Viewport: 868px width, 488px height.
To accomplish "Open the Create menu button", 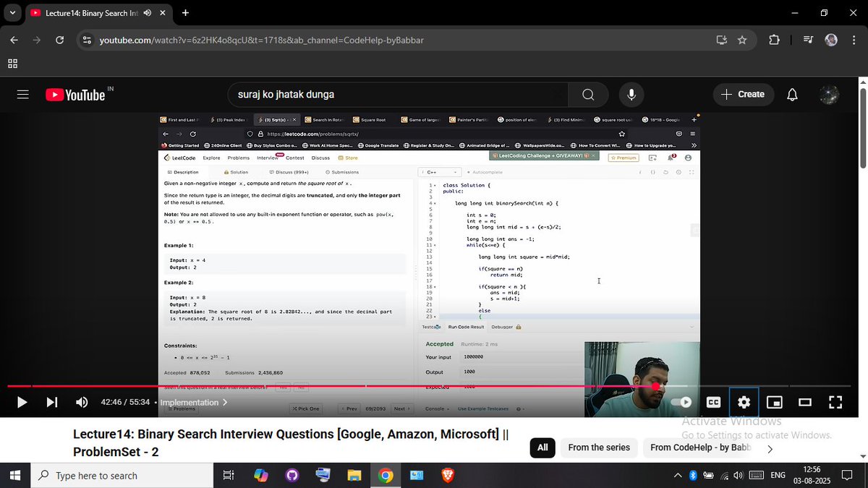I will tap(743, 95).
